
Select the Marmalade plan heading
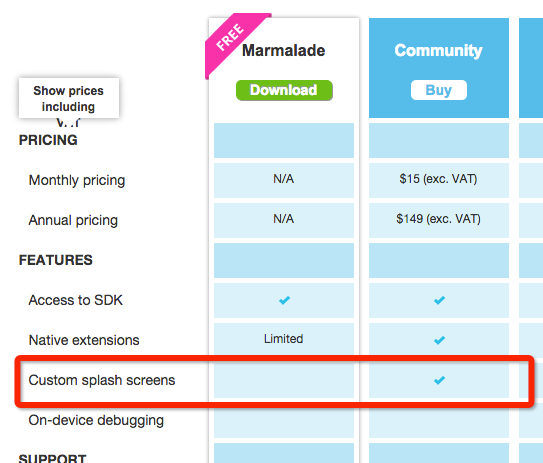pos(283,51)
